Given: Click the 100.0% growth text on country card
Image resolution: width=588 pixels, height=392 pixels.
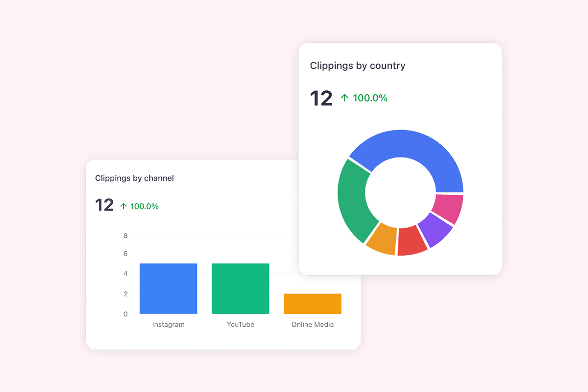Looking at the screenshot, I should [x=370, y=98].
